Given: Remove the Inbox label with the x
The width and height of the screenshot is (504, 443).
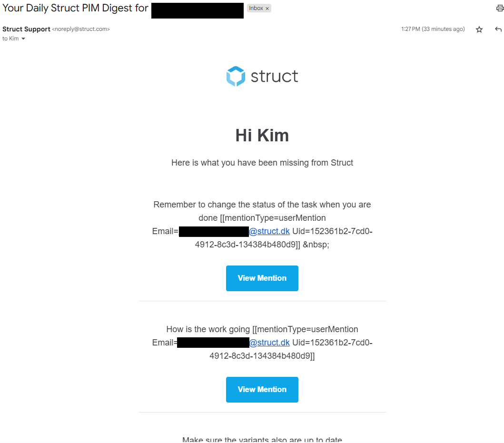Looking at the screenshot, I should (x=267, y=9).
